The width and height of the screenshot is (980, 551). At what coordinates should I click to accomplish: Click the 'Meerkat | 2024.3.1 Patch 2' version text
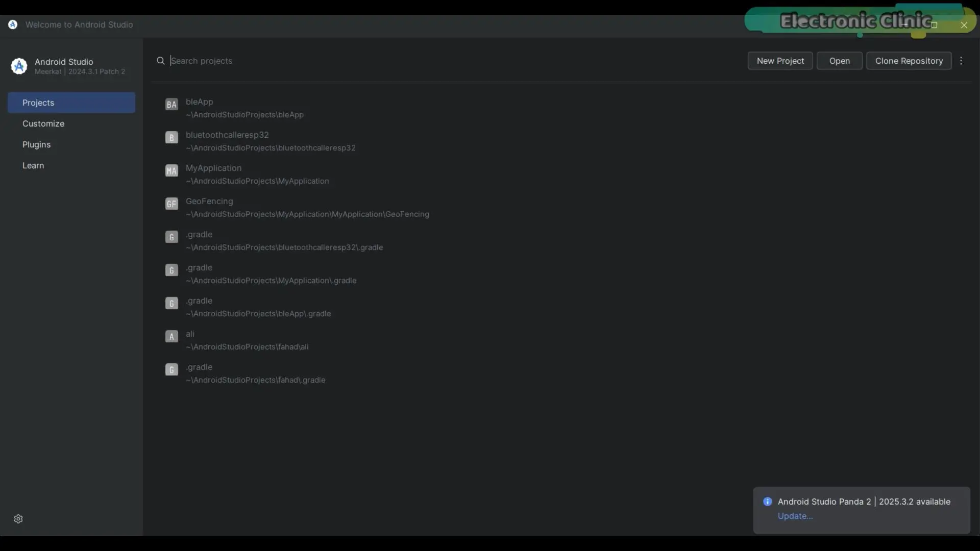pyautogui.click(x=80, y=72)
